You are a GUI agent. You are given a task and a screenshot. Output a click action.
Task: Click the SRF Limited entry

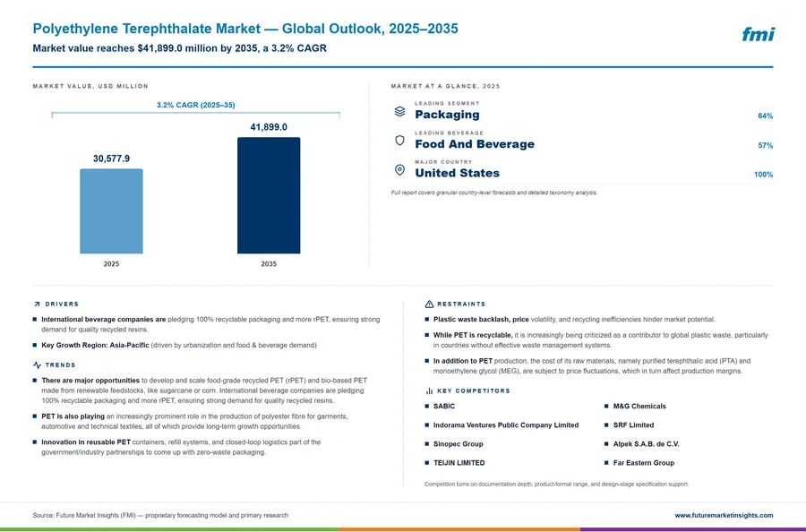coord(633,425)
